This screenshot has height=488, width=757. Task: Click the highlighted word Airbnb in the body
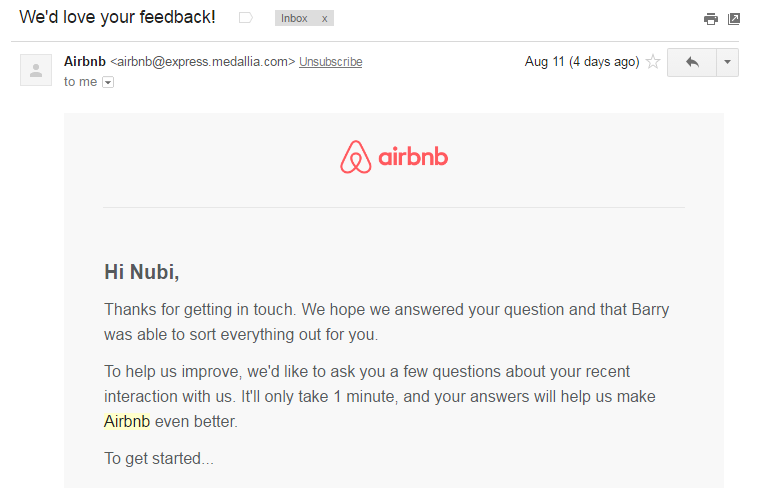pos(127,421)
